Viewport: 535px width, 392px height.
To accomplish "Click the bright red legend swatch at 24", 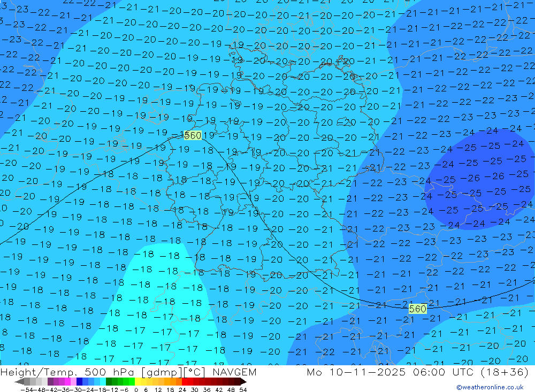I will coord(185,381).
